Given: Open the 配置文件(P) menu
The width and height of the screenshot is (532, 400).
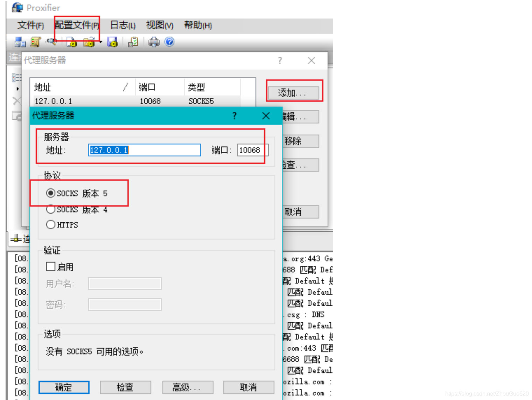Looking at the screenshot, I should click(77, 26).
